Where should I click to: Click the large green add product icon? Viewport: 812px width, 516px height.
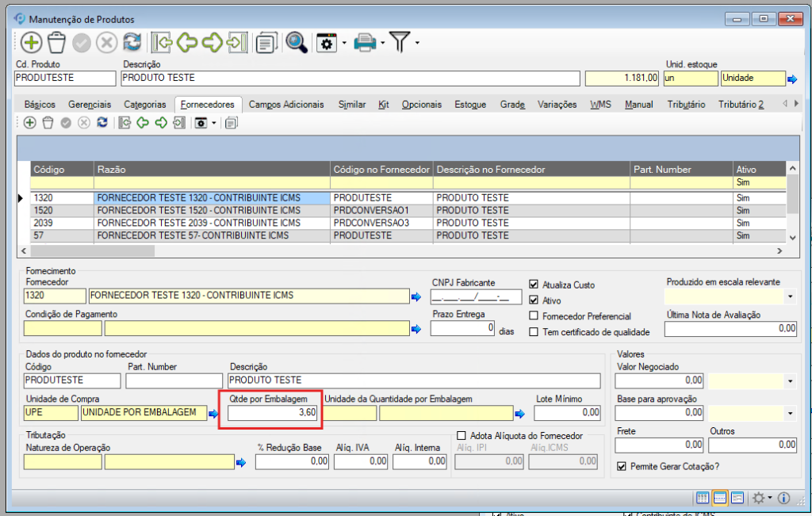(x=31, y=43)
